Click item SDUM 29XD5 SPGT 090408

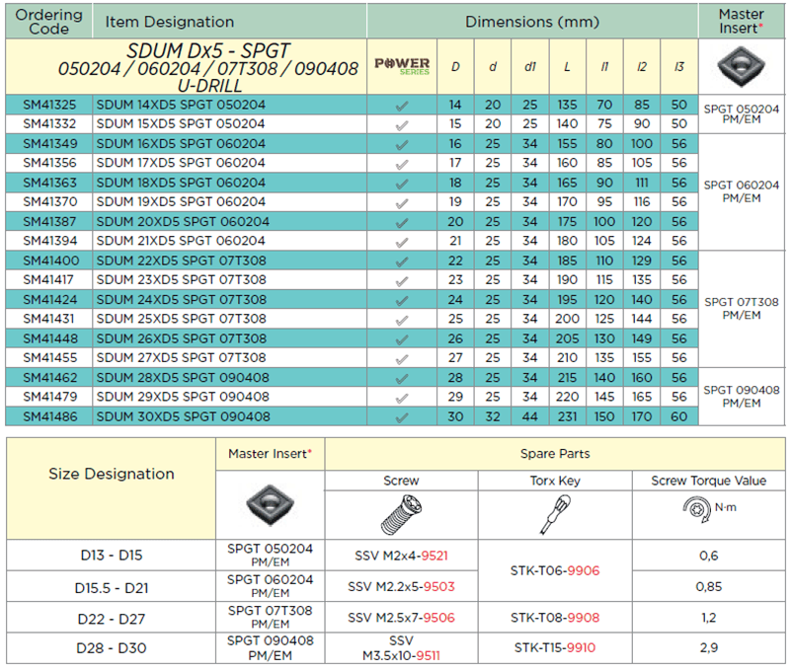coord(183,397)
